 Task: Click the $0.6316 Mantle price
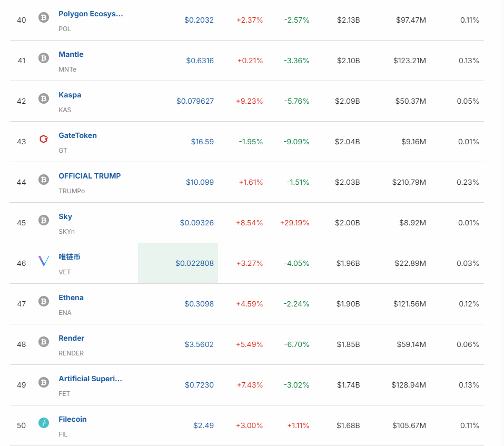200,61
